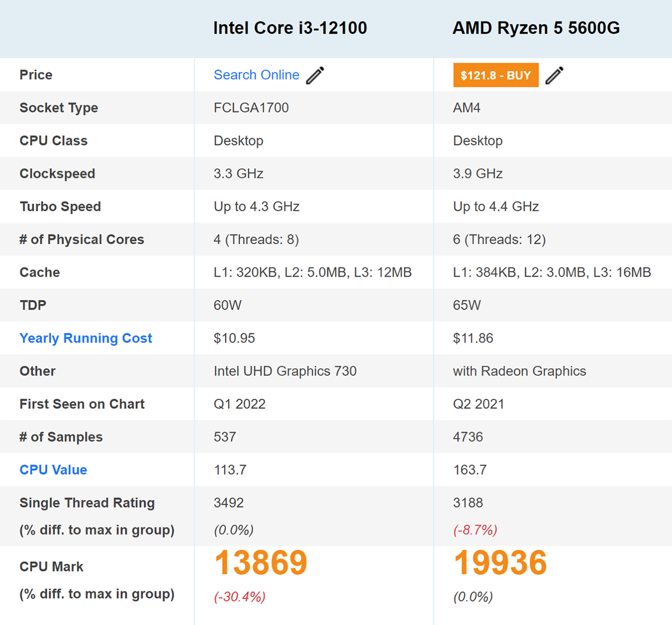This screenshot has height=625, width=672.
Task: Click the Desktop CPU class for Intel
Action: [x=239, y=141]
